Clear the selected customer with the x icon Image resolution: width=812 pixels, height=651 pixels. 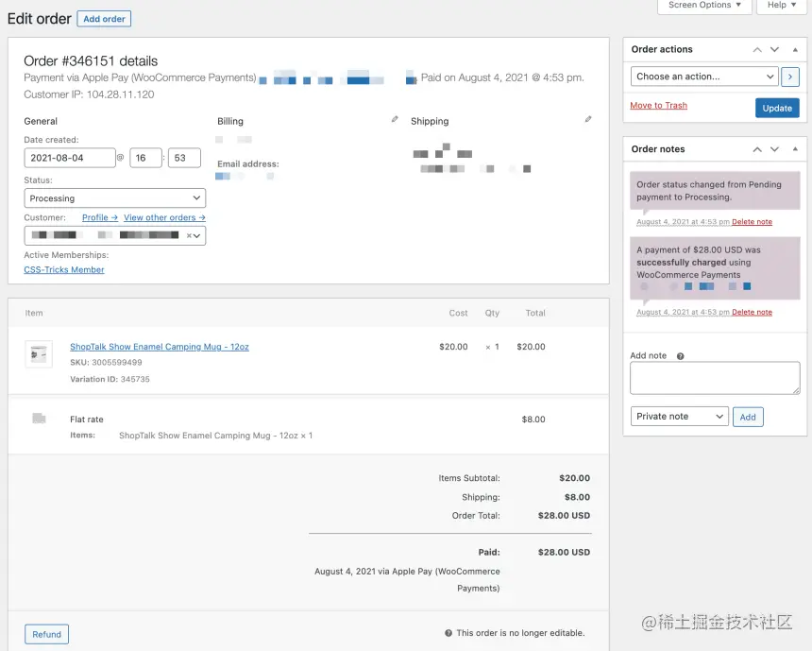click(x=189, y=236)
